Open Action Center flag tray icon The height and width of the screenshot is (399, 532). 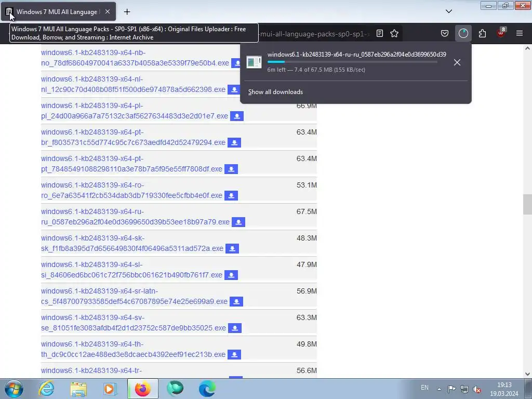(x=451, y=389)
